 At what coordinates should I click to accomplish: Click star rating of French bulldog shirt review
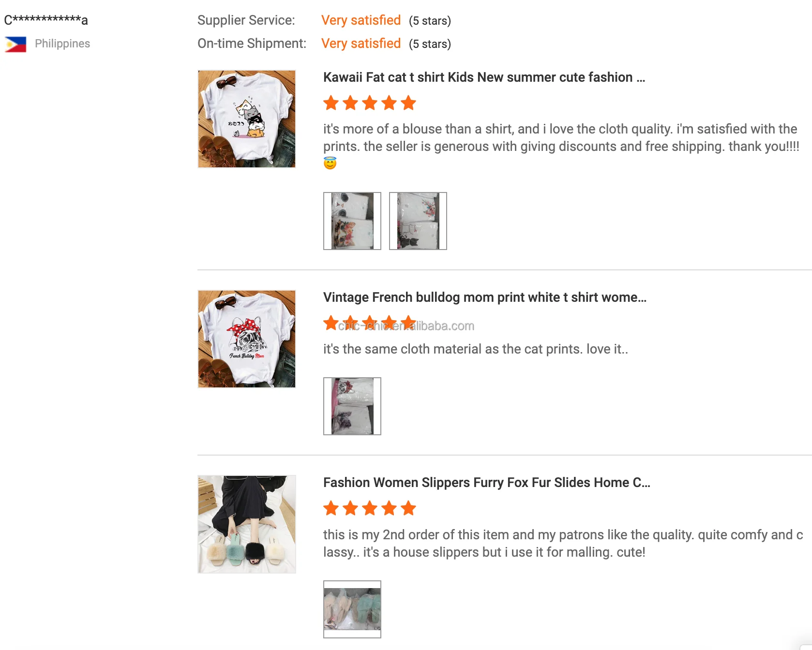click(370, 323)
